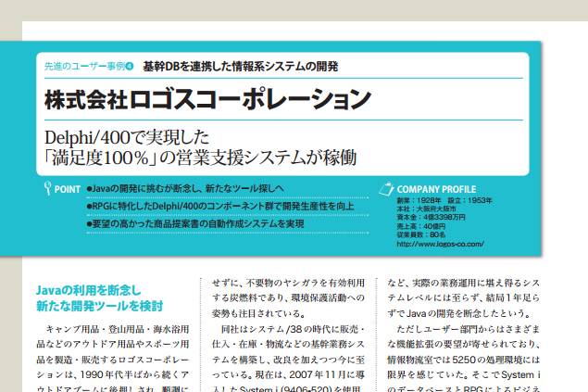Click bullet 要望の高かった商品提案書の自動作成システムを実現
Viewport: 588px width, 392px height.
pos(195,224)
